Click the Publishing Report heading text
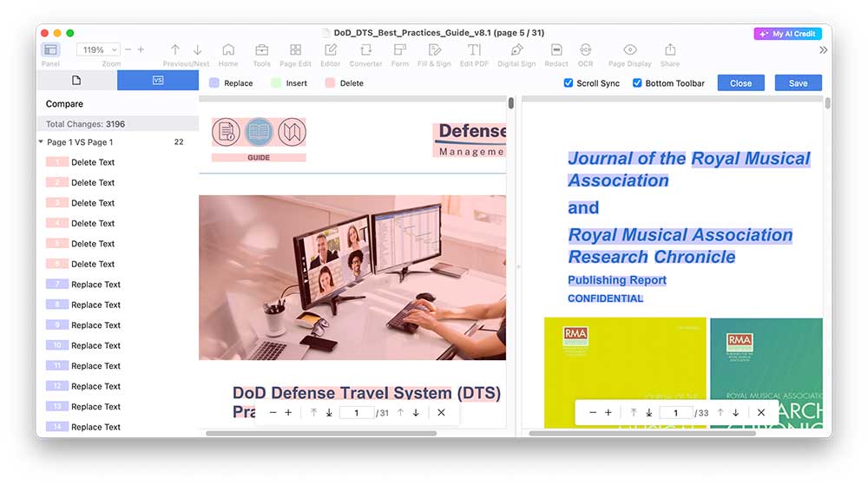 coord(616,280)
